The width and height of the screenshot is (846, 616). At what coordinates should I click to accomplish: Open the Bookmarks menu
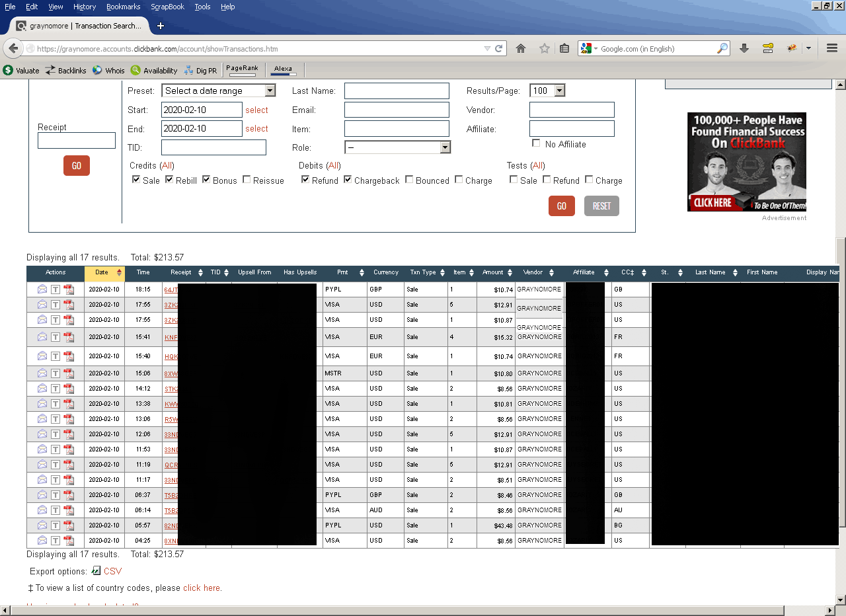coord(123,7)
